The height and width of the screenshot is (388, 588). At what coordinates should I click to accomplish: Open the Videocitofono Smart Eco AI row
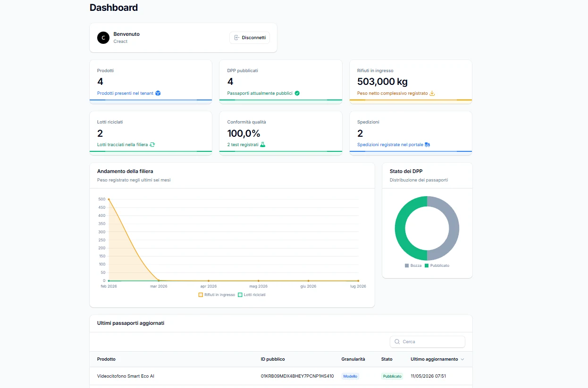[x=281, y=376]
